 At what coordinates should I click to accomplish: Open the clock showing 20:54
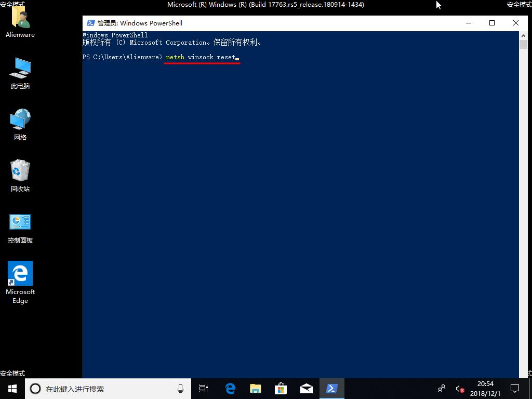(485, 389)
